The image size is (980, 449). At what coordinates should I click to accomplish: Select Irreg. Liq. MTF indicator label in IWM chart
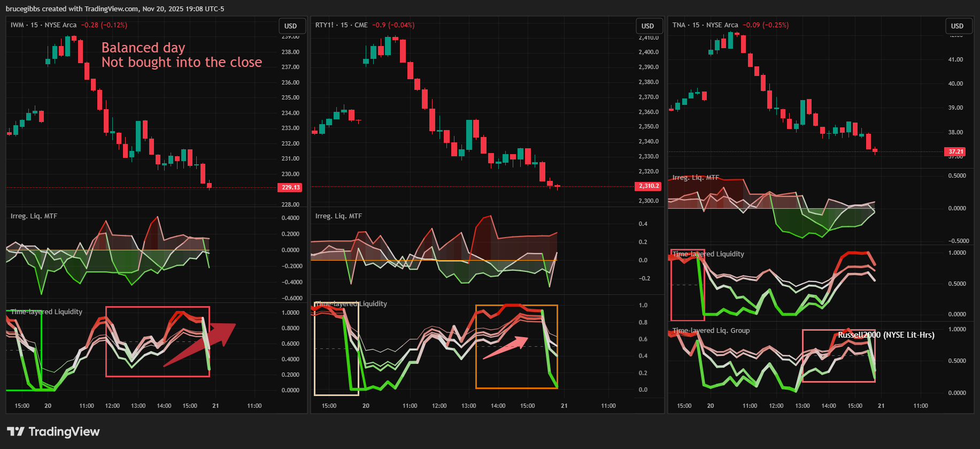(34, 216)
